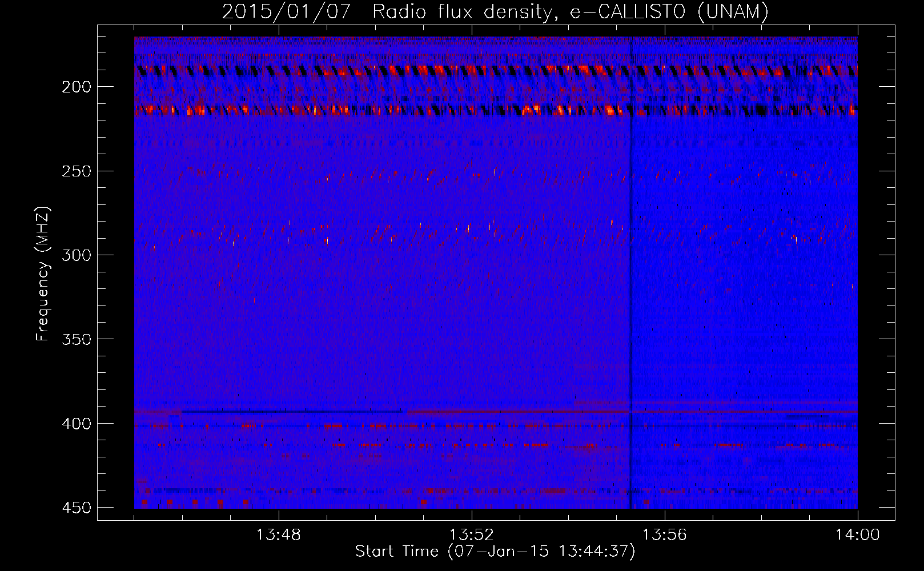Click the plot title '2015/01/07 Radio flux density, e-CALLISTO (UNAM)'

[x=495, y=11]
